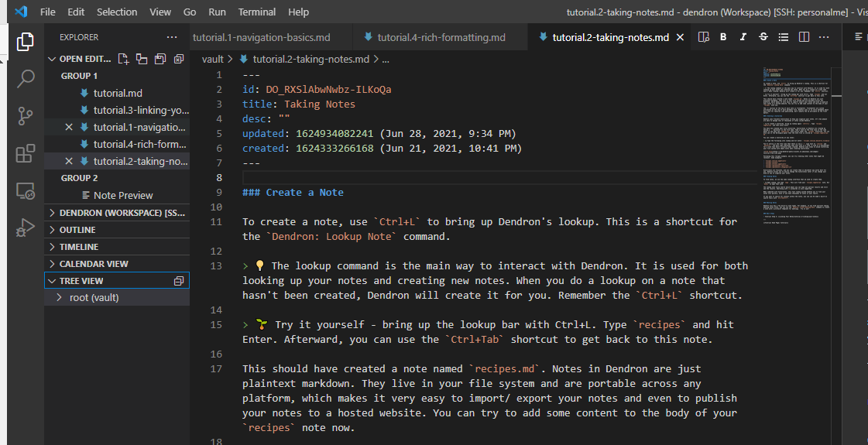Open the Go menu

coord(190,12)
